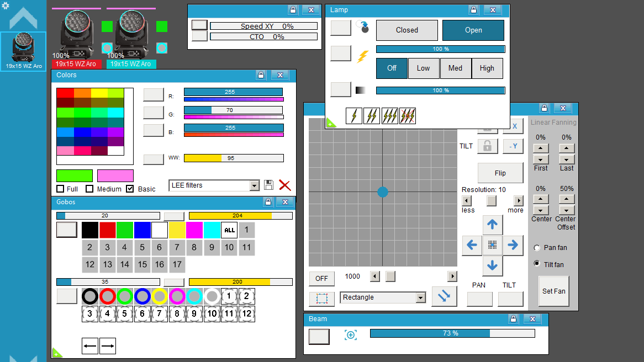
Task: Adjust the WW warm white slider
Action: [234, 158]
